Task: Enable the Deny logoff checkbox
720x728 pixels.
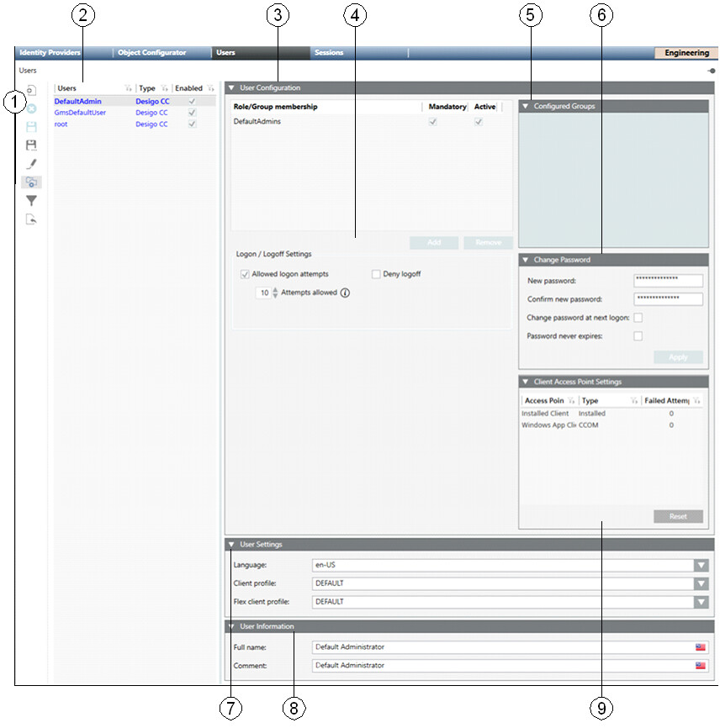Action: (x=376, y=274)
